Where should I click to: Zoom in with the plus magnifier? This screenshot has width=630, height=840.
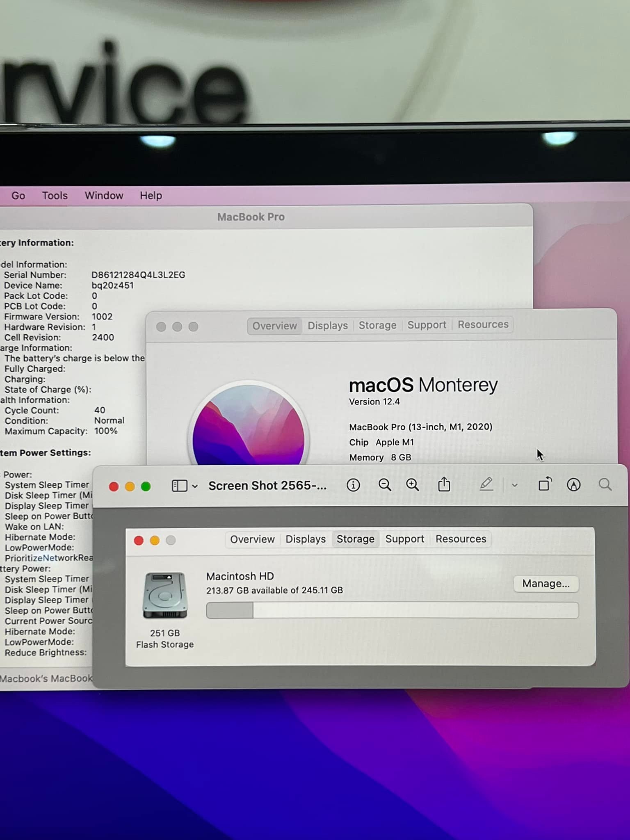click(412, 485)
